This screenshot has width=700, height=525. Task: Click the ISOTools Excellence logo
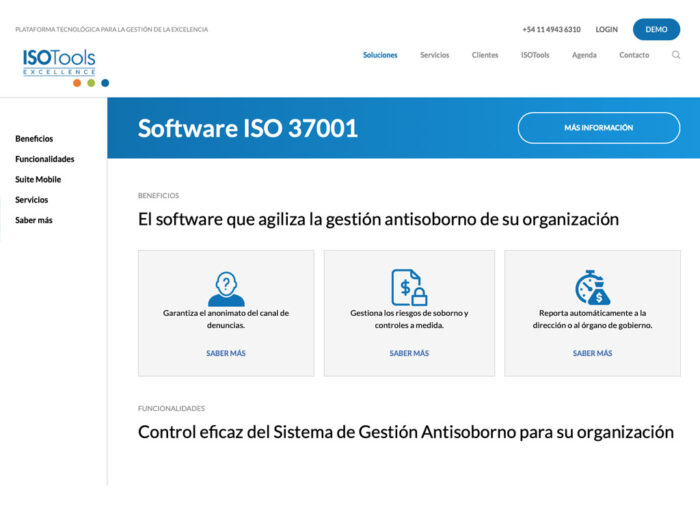click(66, 68)
